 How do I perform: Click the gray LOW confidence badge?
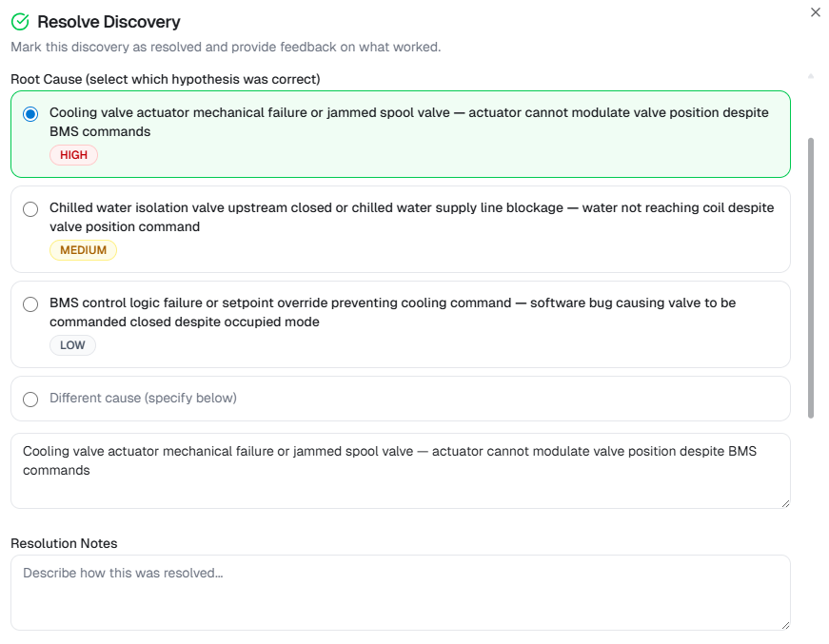point(72,345)
